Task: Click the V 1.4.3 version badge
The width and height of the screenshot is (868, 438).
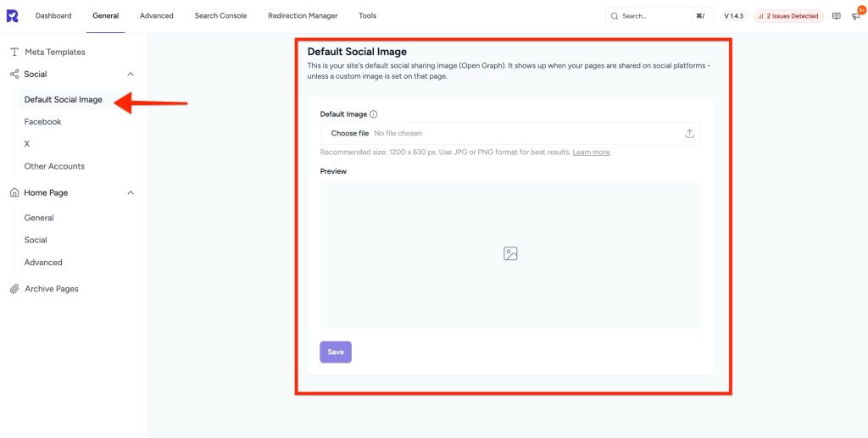Action: click(733, 16)
